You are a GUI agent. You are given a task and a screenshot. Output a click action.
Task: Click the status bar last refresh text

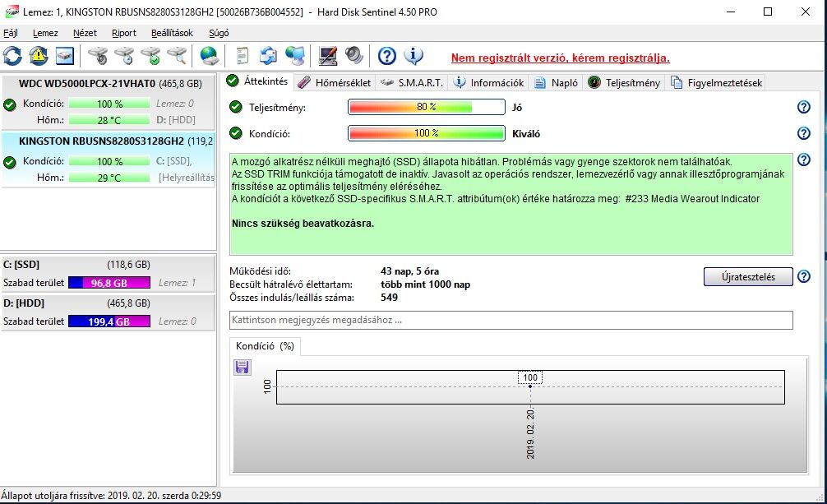pos(111,496)
